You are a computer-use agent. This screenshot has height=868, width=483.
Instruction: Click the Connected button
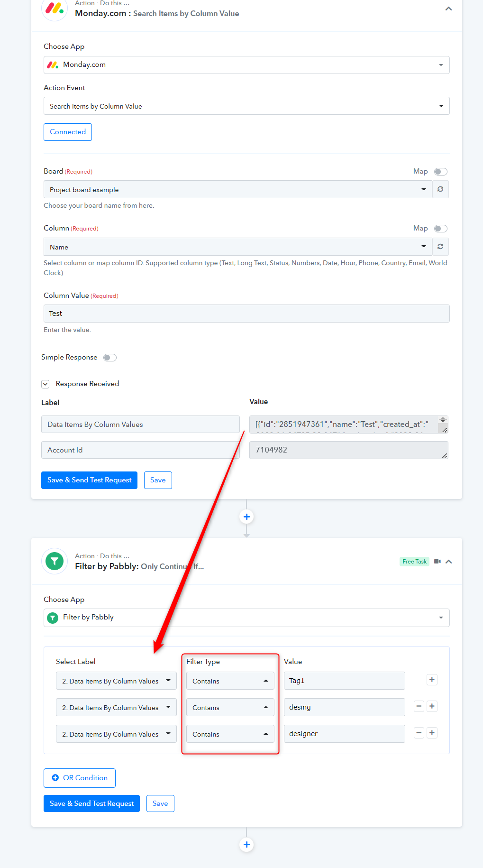(x=68, y=132)
